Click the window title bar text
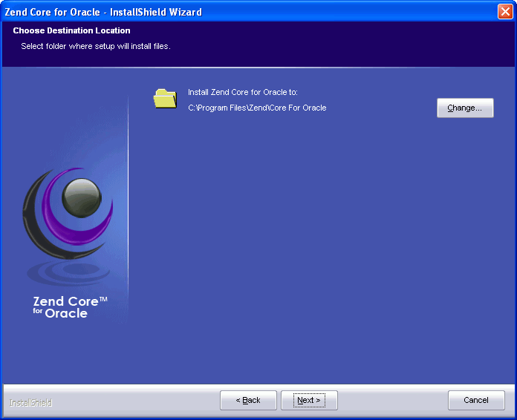The height and width of the screenshot is (420, 517). click(103, 12)
